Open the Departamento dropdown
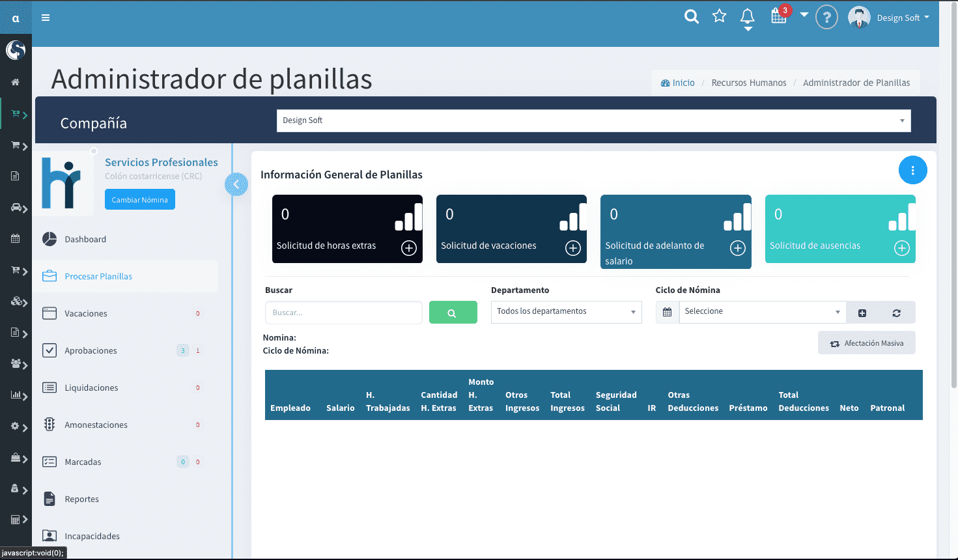Screen dimensions: 958x560 (565, 311)
